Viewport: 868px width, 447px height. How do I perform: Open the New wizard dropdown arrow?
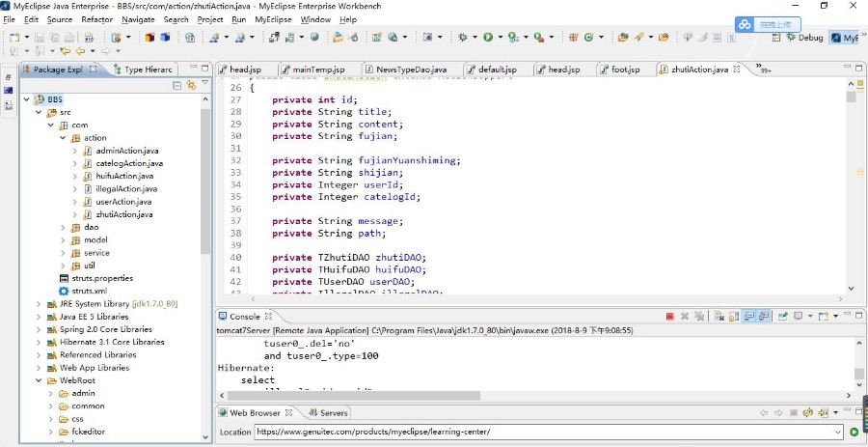27,37
